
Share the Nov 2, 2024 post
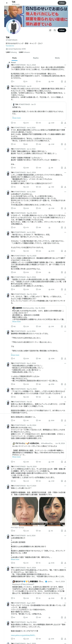click(65, 187)
